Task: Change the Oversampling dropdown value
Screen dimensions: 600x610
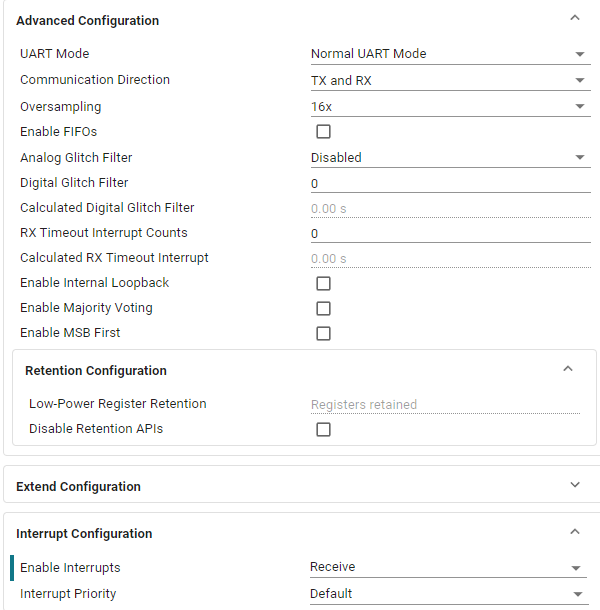Action: tap(449, 106)
